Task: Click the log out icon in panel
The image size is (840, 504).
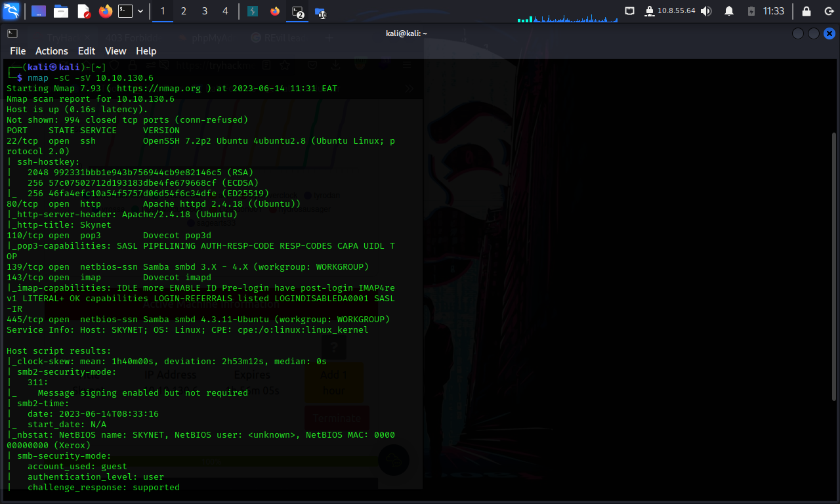Action: point(829,11)
